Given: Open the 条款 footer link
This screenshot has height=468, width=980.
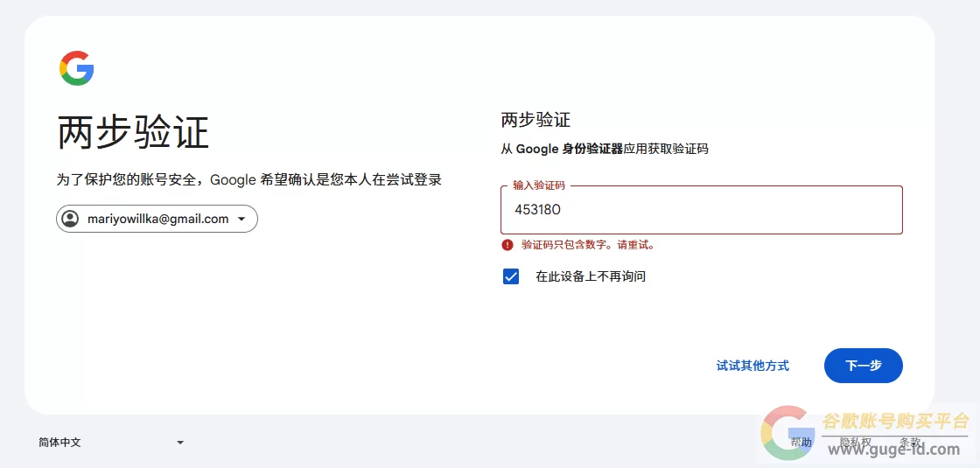Looking at the screenshot, I should [910, 443].
